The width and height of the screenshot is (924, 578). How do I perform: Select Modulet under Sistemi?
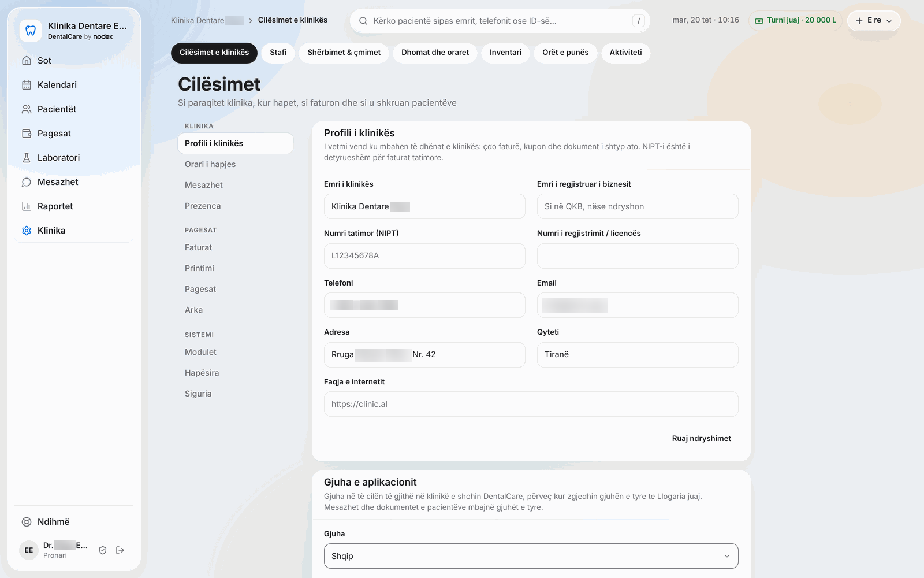click(x=236, y=352)
